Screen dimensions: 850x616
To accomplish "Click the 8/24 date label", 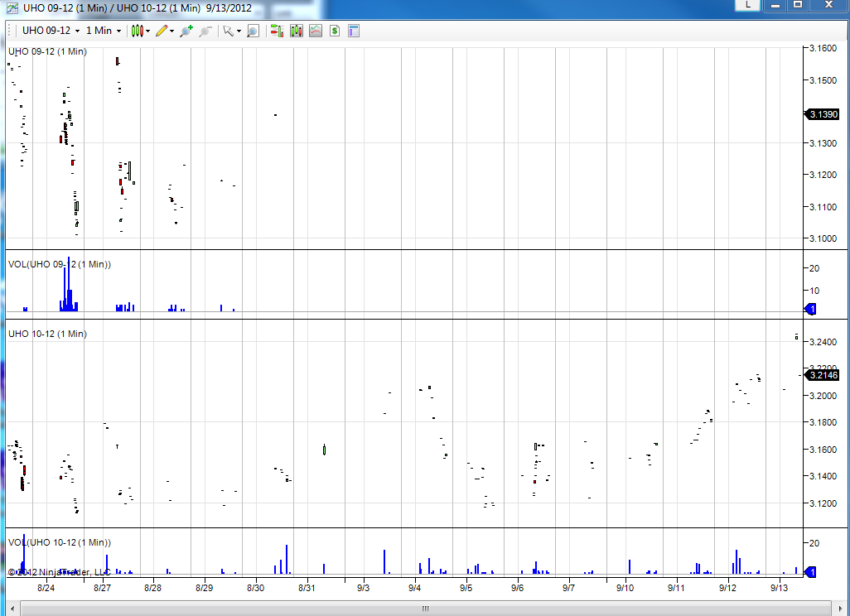I will tap(46, 588).
